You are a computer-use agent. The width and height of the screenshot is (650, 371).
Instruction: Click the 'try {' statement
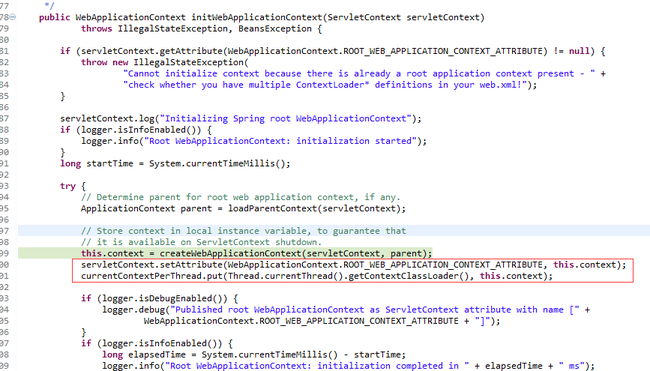[x=73, y=186]
